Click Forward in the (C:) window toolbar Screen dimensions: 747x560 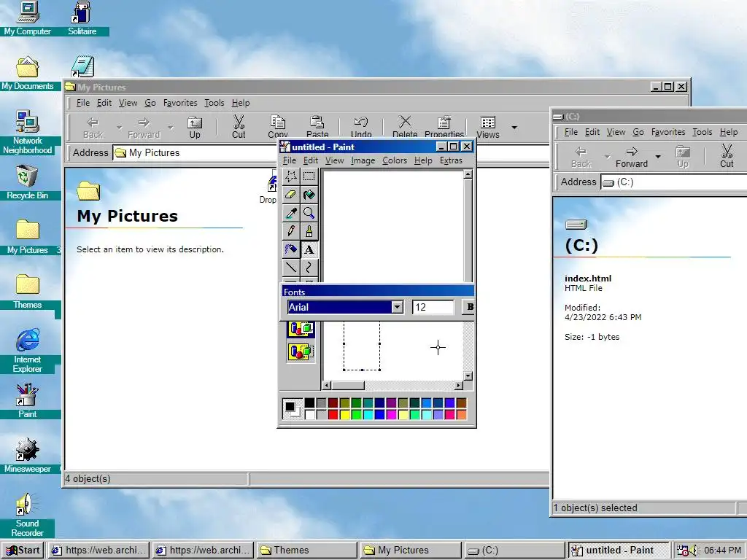click(x=632, y=156)
